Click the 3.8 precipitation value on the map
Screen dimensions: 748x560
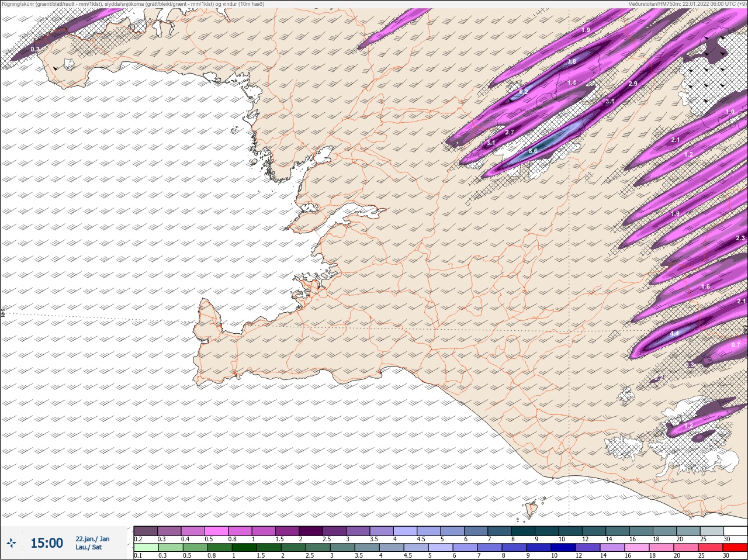pos(572,61)
